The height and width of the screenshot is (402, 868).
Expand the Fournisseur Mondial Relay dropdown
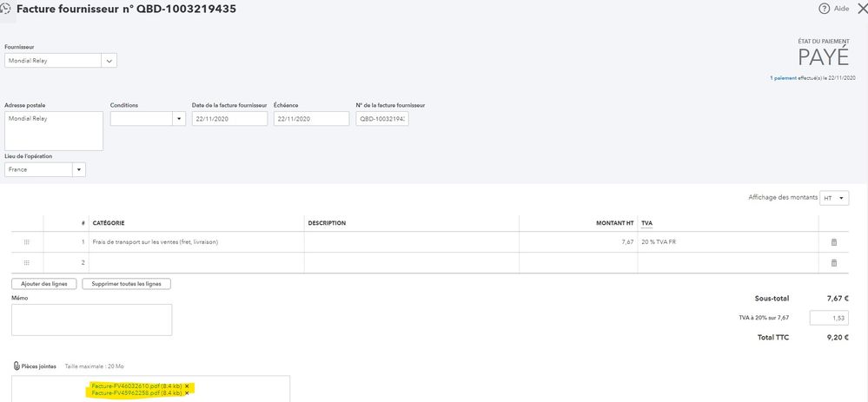109,61
